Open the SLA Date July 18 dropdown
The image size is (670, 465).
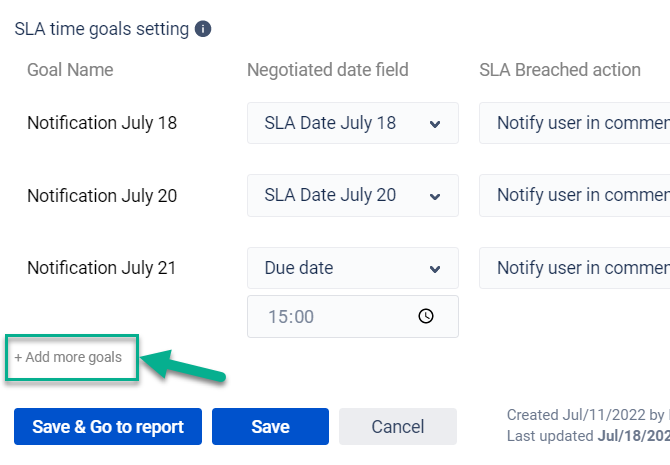(x=352, y=123)
